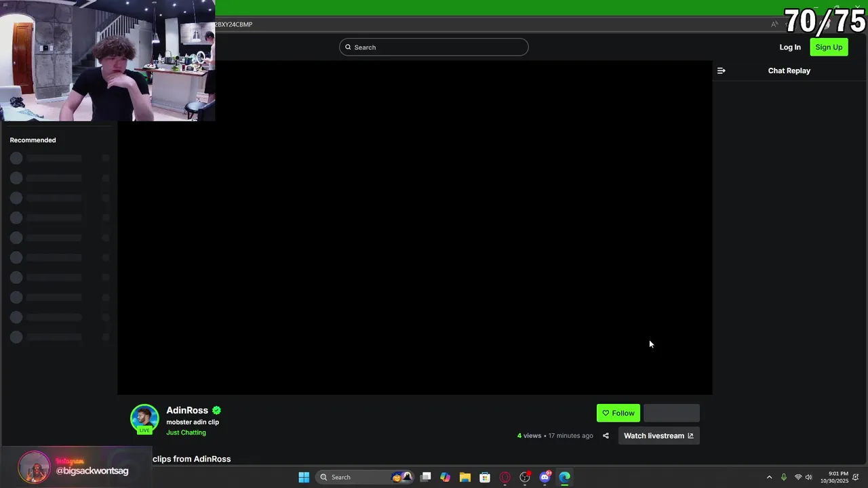This screenshot has width=868, height=488.
Task: Click the '17 minutes ago' timestamp
Action: [570, 436]
